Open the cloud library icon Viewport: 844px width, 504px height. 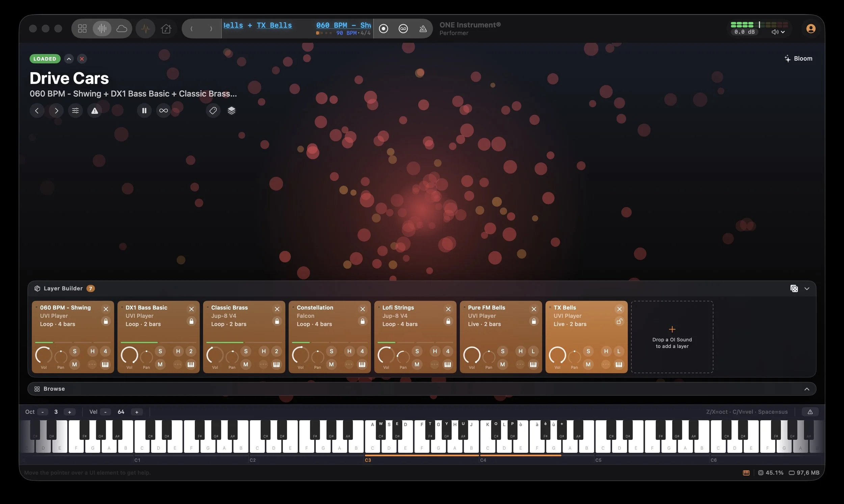click(122, 29)
